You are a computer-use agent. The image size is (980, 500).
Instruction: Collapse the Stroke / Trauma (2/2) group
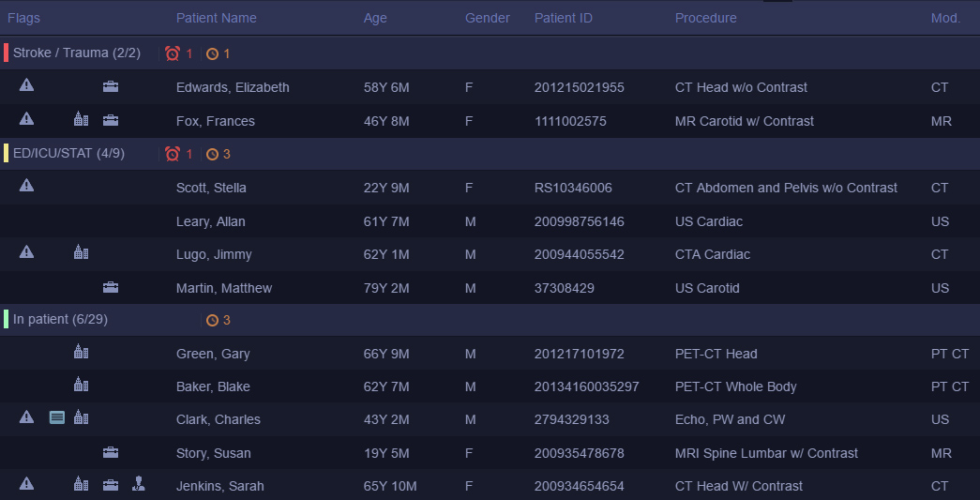coord(77,53)
